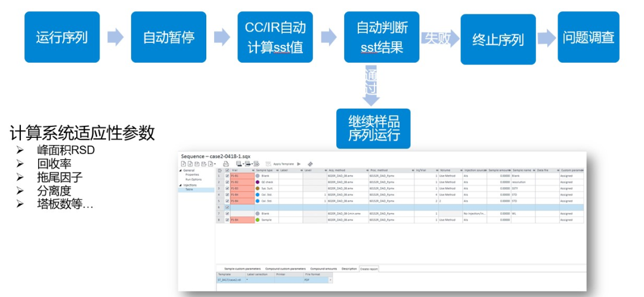Click sample name cell "resolution"
Screen dimensions: 644x297
coord(523,182)
